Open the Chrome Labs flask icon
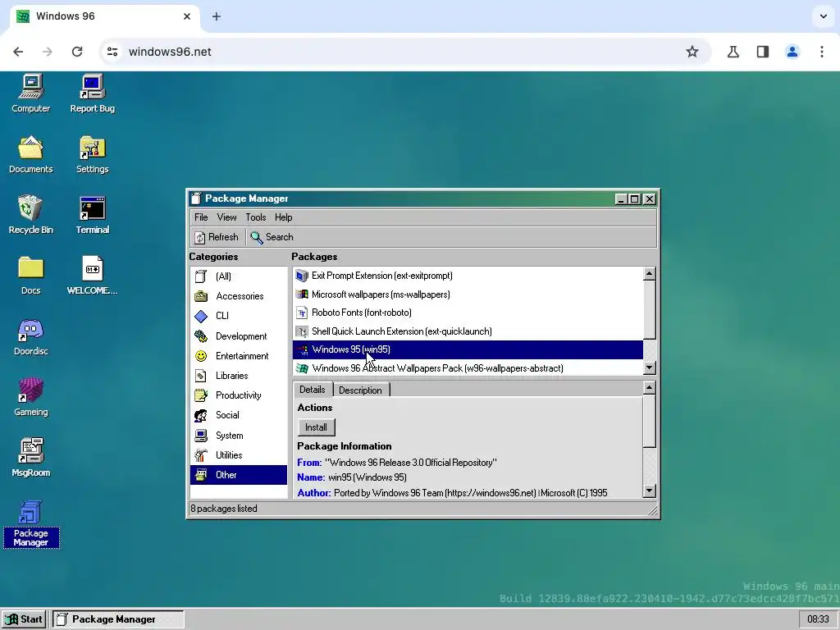This screenshot has width=840, height=630. (733, 52)
